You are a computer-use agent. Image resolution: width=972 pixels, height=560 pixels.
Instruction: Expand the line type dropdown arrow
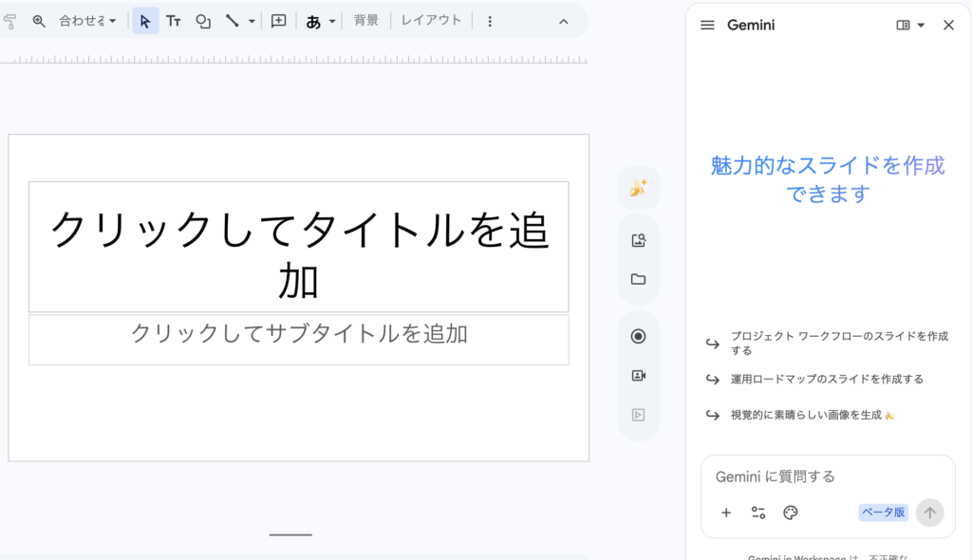click(252, 21)
